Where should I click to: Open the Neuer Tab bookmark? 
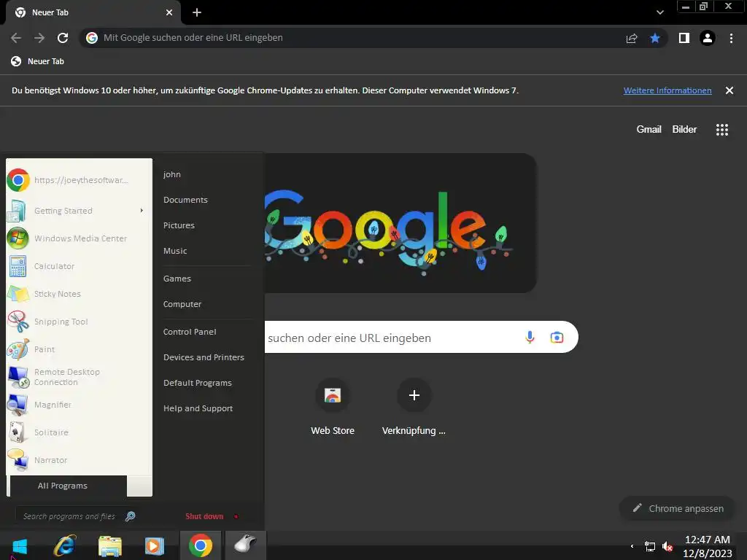37,61
